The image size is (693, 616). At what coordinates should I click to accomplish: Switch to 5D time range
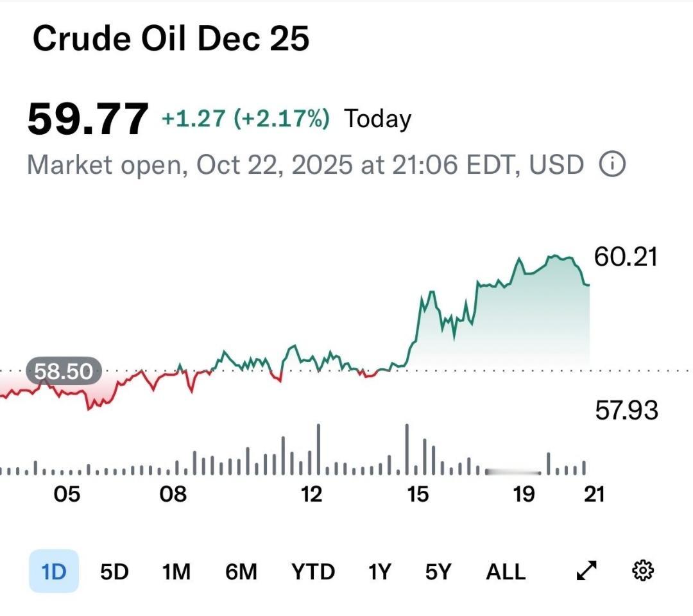114,571
